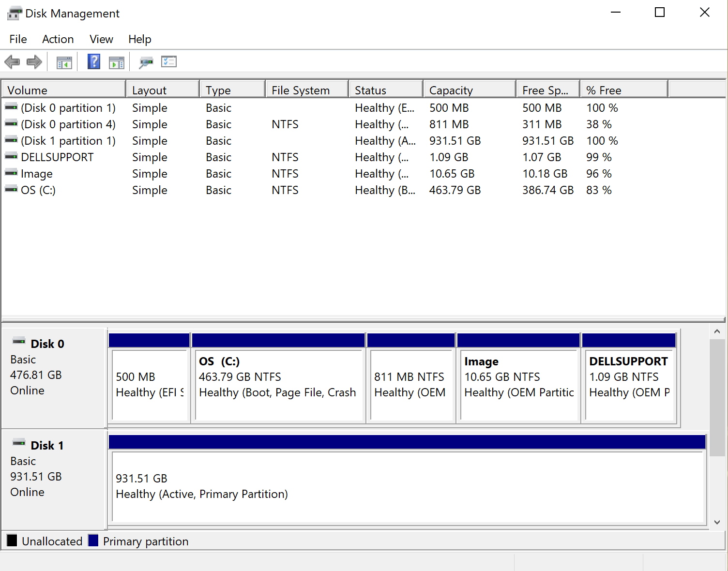Click the Connect/rescan disk toolbar icon
Image resolution: width=728 pixels, height=571 pixels.
(146, 62)
